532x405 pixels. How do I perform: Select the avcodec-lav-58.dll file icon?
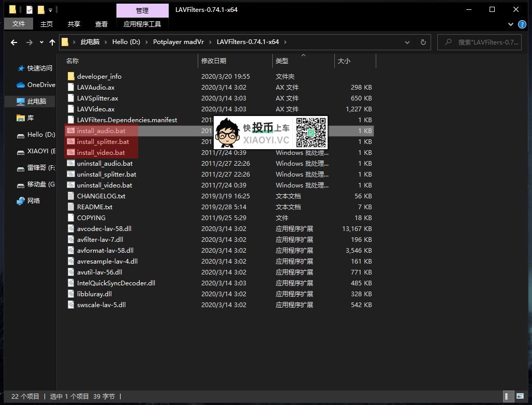pyautogui.click(x=71, y=229)
